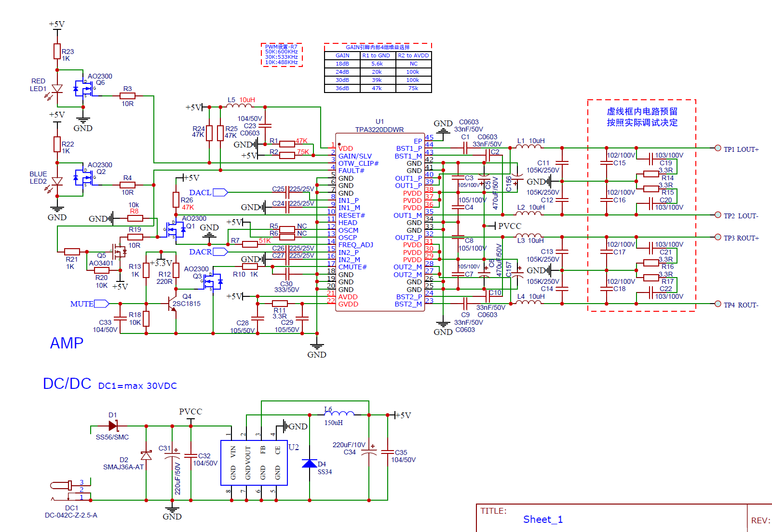The image size is (772, 532).
Task: Select the U2 regulator IC block
Action: 254,463
